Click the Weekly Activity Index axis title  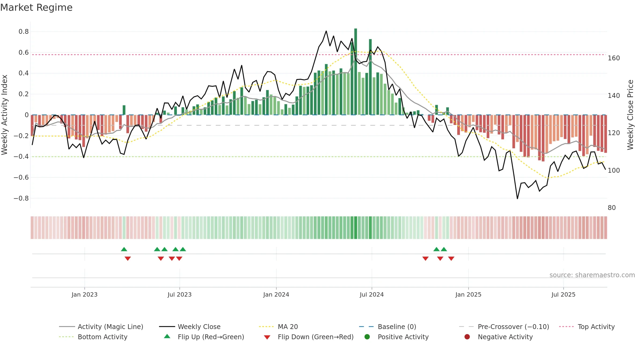(5, 115)
